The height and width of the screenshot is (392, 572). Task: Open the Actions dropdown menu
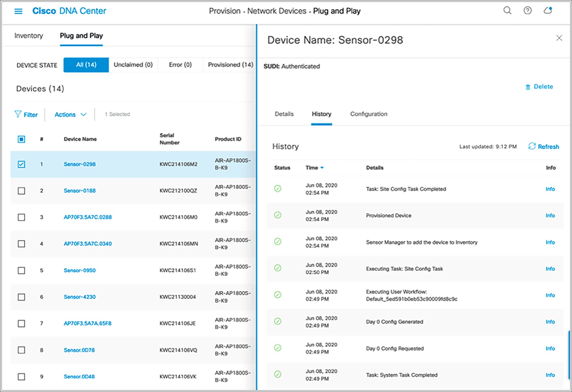(x=70, y=115)
